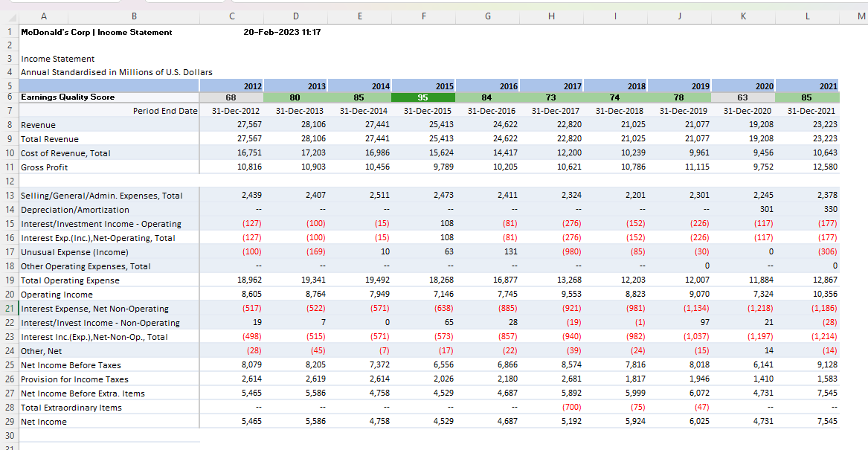Click the McDonald's Corp Income Statement title cell
This screenshot has height=450, width=868.
[x=97, y=32]
